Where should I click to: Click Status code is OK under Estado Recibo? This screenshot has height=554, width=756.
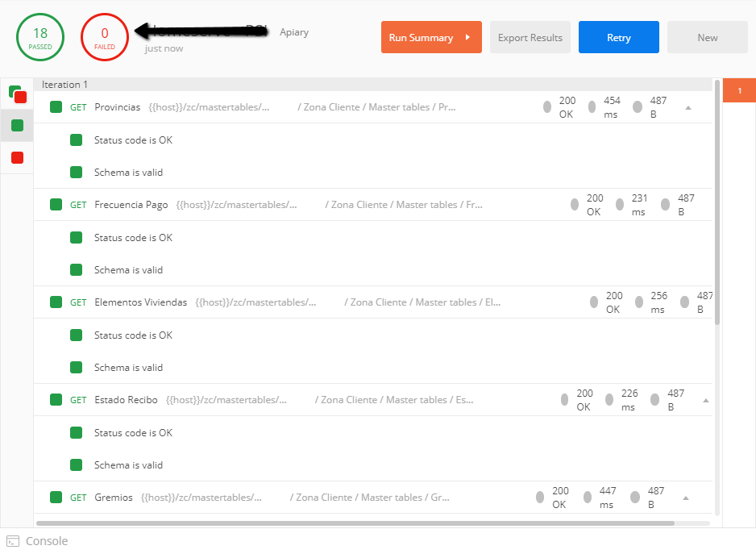133,432
